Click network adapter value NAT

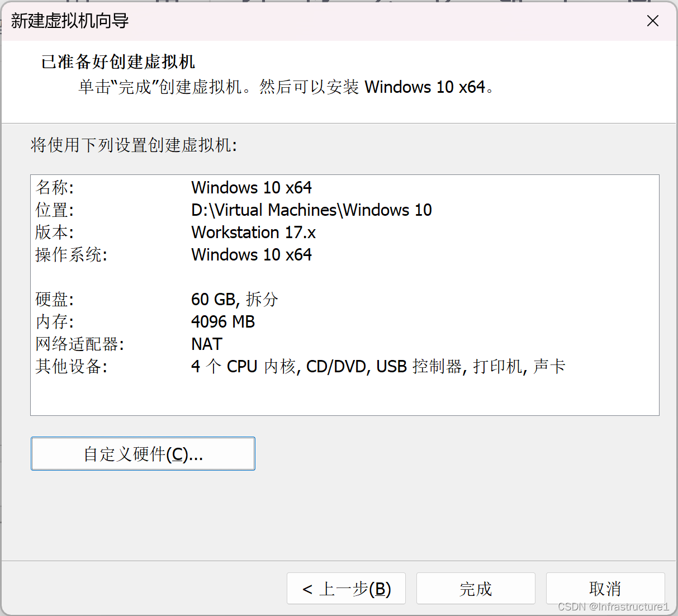(207, 344)
